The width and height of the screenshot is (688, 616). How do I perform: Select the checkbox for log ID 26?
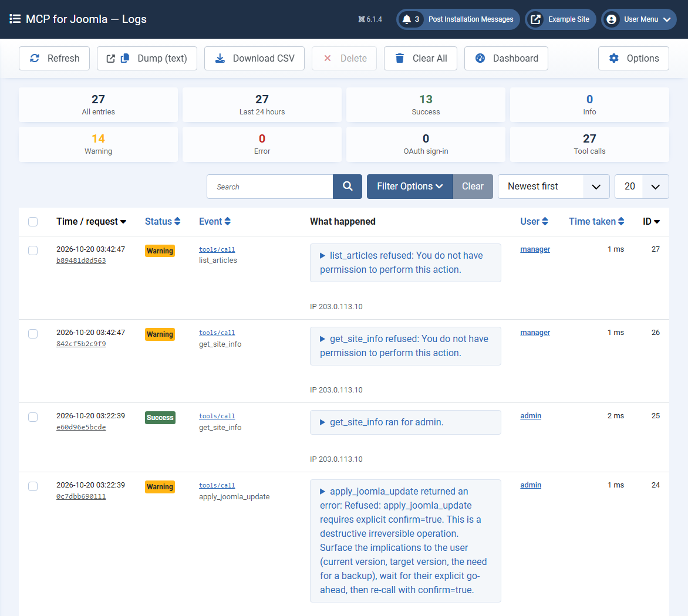click(x=33, y=334)
